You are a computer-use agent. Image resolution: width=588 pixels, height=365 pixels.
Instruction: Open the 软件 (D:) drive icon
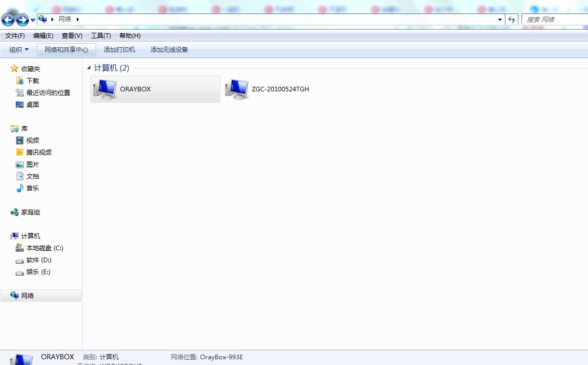pos(20,261)
